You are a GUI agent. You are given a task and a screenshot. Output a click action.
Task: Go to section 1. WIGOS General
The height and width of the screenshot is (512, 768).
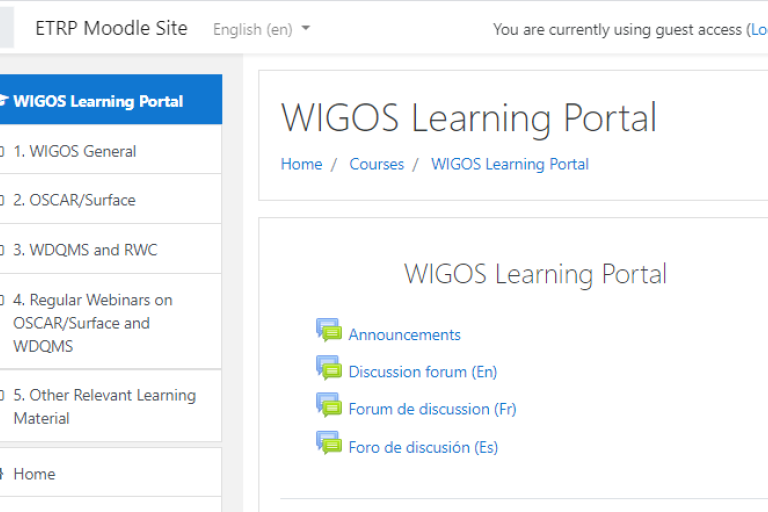[74, 151]
